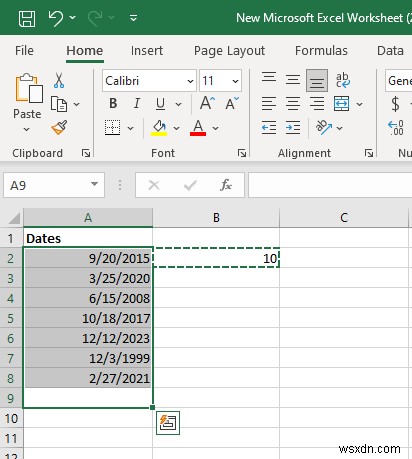This screenshot has height=459, width=412.
Task: Open Customize Quick Access Toolbar menu
Action: pos(133,18)
